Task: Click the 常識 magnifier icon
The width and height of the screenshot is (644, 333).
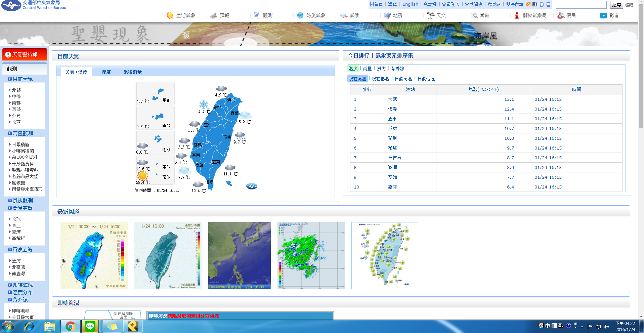Action: (x=474, y=15)
